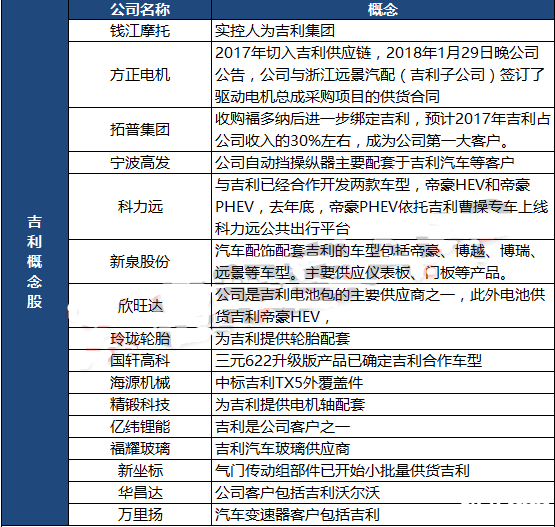Click the 中标吉利TX5外覆盖件 cell

point(383,383)
